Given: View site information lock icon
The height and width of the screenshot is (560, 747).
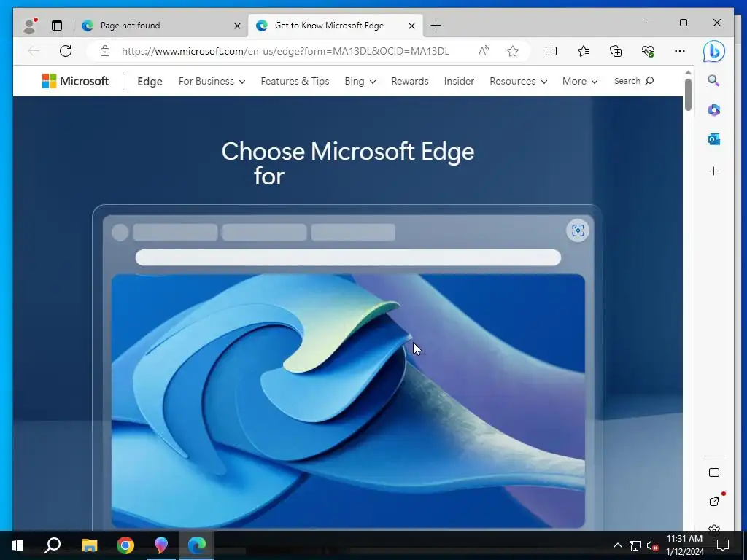Looking at the screenshot, I should click(105, 51).
